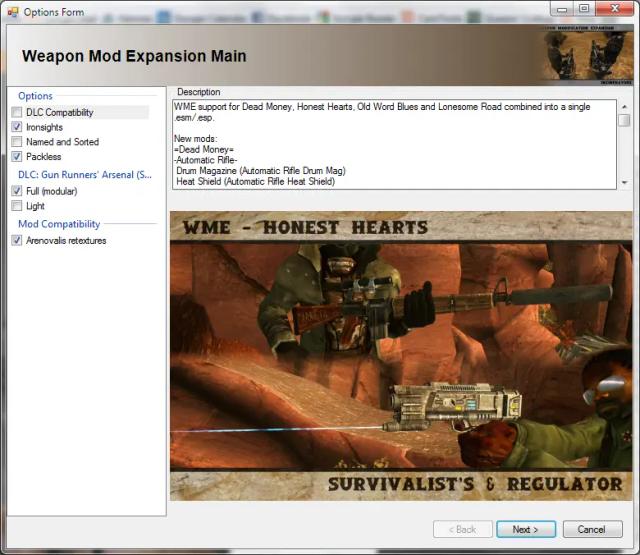Click the 'Heat Shield' line in description
This screenshot has width=640, height=555.
(x=255, y=181)
